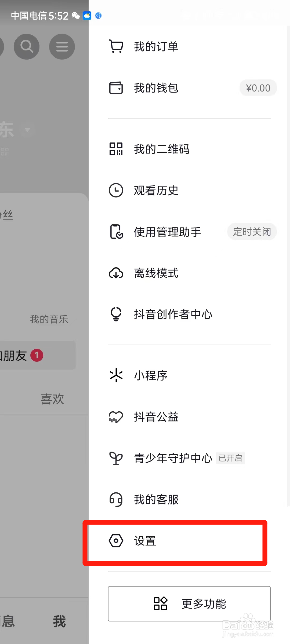
Task: Tap the offline mode cloud download icon
Action: tap(116, 273)
